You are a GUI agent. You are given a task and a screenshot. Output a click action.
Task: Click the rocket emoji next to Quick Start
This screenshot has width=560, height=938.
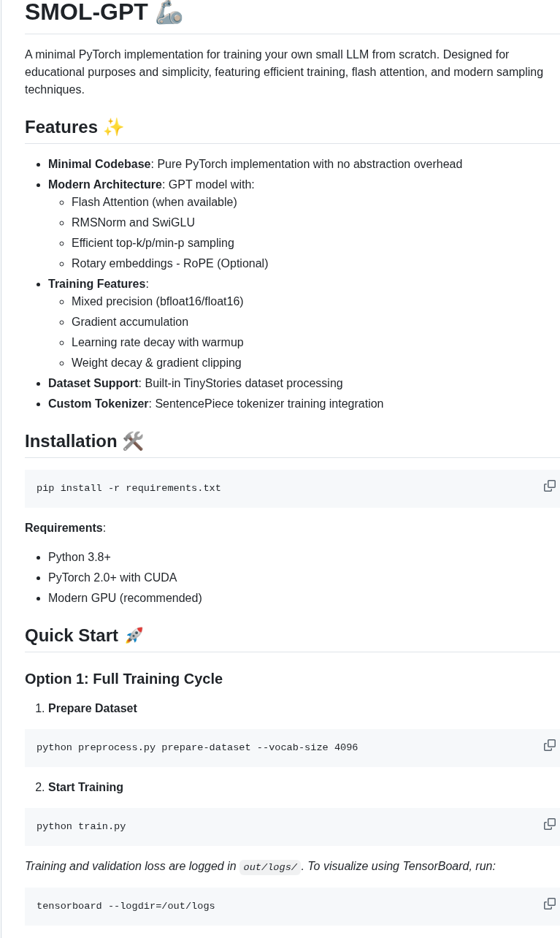[x=134, y=636]
